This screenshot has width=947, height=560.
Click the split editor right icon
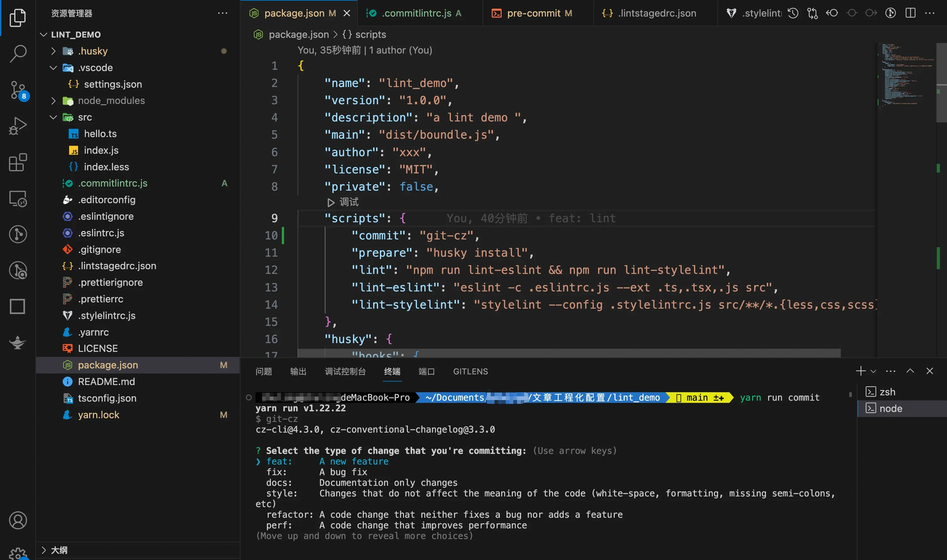pos(910,13)
